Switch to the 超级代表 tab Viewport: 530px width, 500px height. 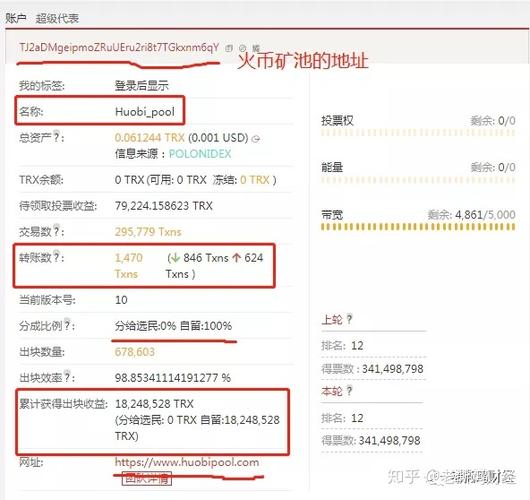(57, 18)
